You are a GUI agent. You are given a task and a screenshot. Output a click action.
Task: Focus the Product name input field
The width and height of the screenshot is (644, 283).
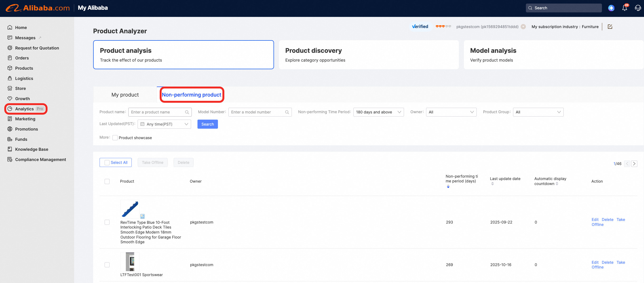click(160, 112)
